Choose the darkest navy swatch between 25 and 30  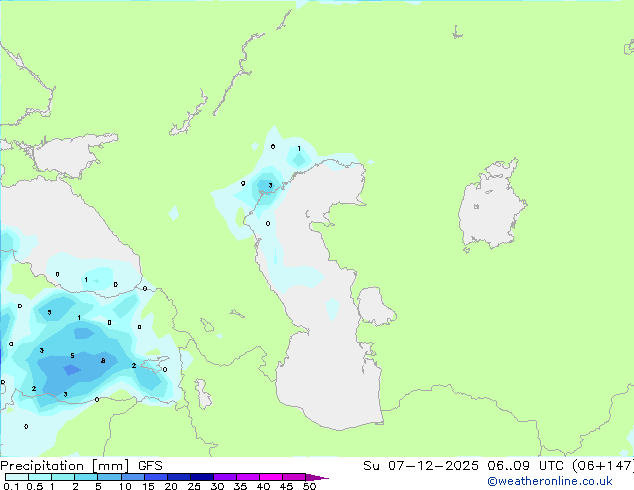pos(202,477)
